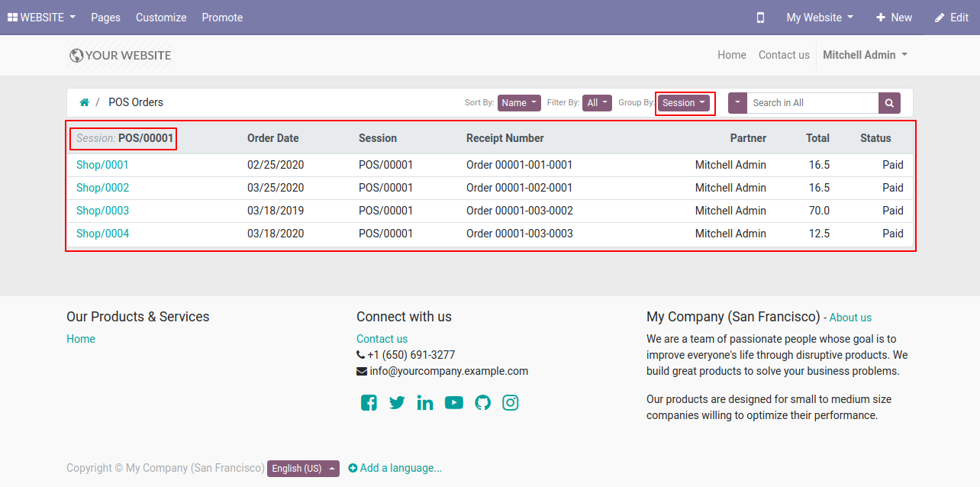Screen dimensions: 980x487
Task: Expand the Filter By All dropdown
Action: click(598, 103)
